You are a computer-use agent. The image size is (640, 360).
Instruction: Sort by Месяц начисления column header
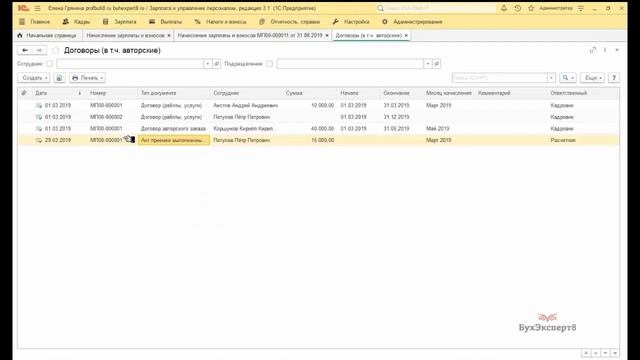449,93
